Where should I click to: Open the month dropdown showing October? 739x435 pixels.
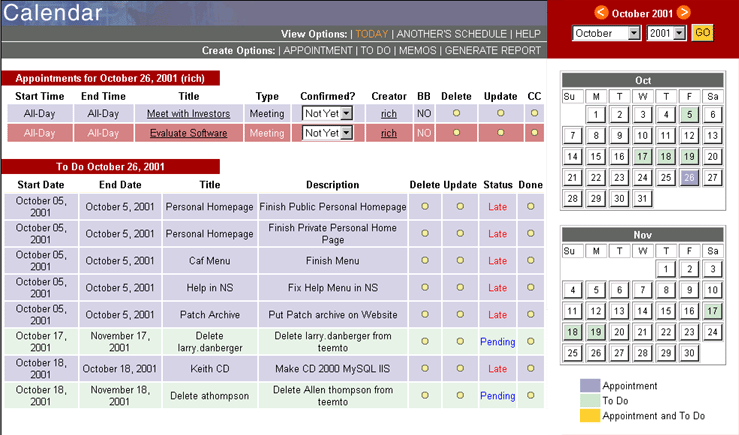[606, 33]
